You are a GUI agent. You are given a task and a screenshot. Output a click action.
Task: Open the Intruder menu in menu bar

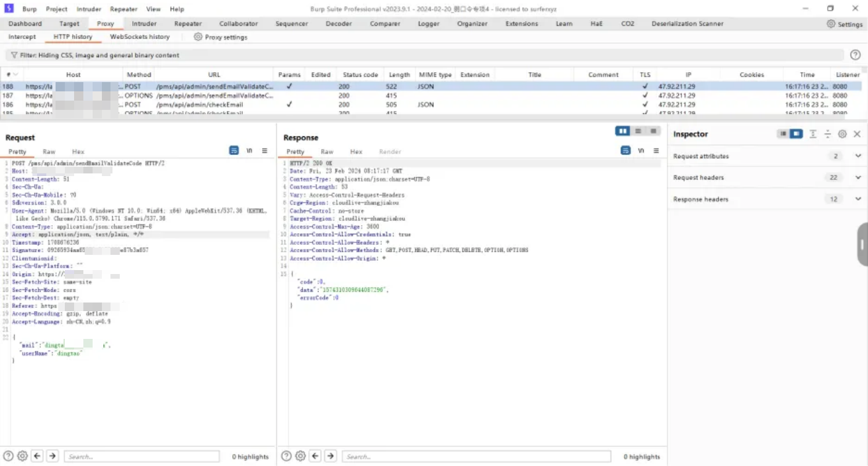pos(88,9)
